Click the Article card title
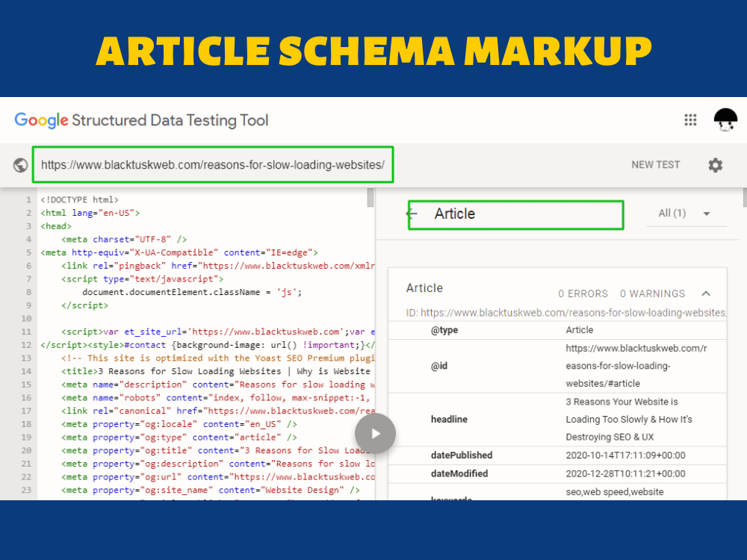The image size is (747, 560). tap(424, 288)
